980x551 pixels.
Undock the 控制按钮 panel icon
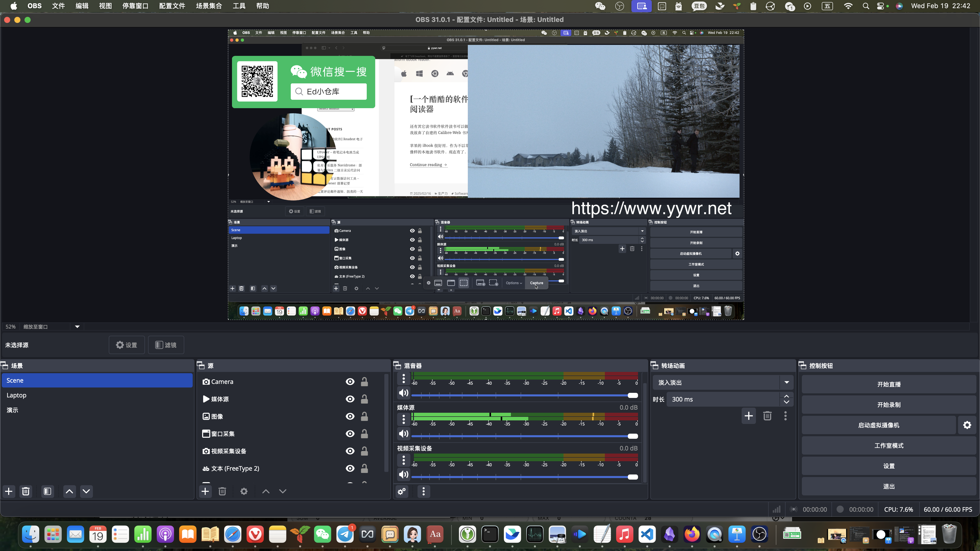[803, 366]
